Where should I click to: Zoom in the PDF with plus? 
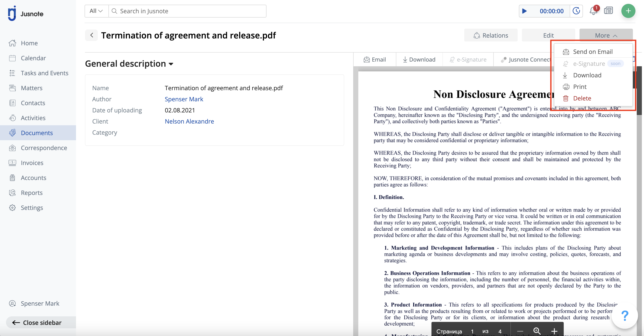click(554, 331)
